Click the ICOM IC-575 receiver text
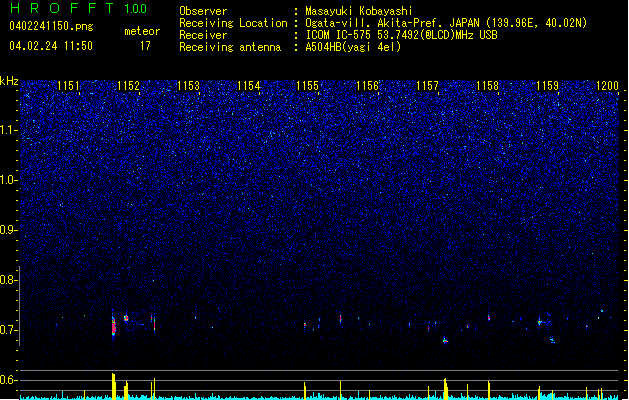629x400 pixels. (x=401, y=35)
